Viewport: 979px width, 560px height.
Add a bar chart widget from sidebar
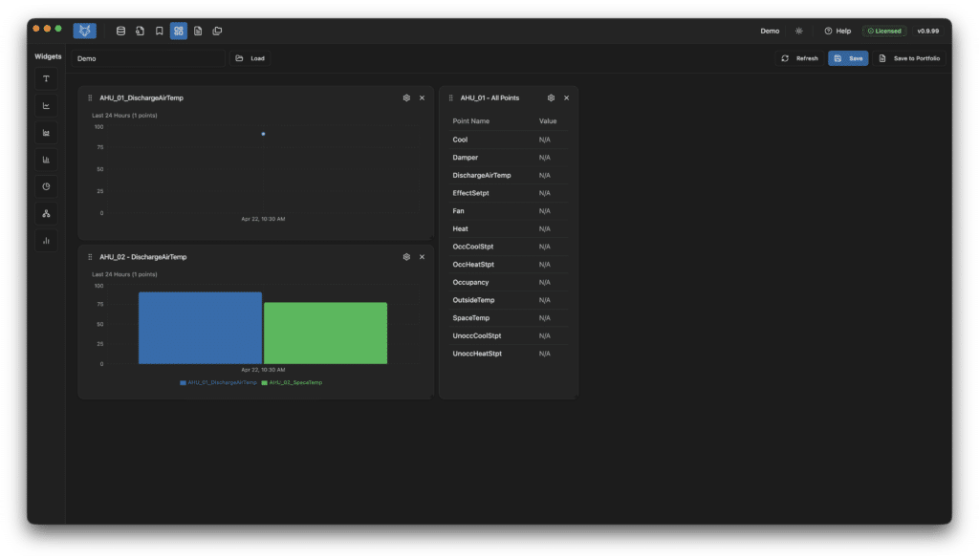pos(46,160)
